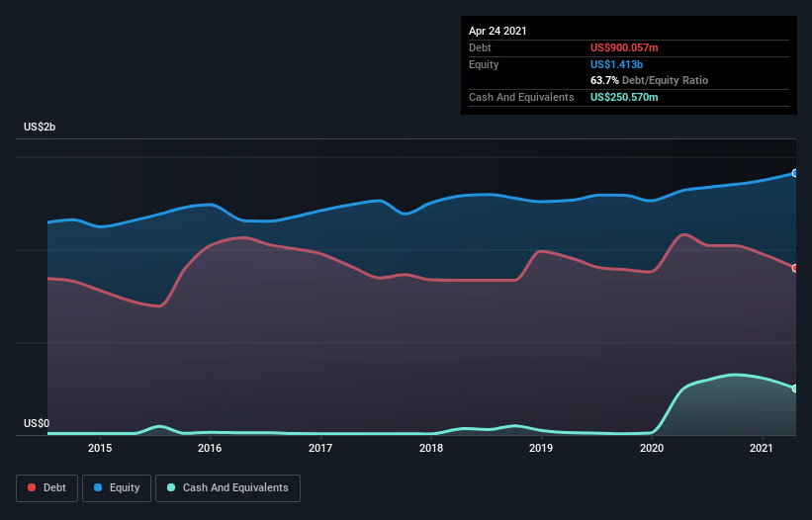Screen dimensions: 812x520
Task: Click the Debt value US$900.057m in tooltip
Action: [x=624, y=47]
